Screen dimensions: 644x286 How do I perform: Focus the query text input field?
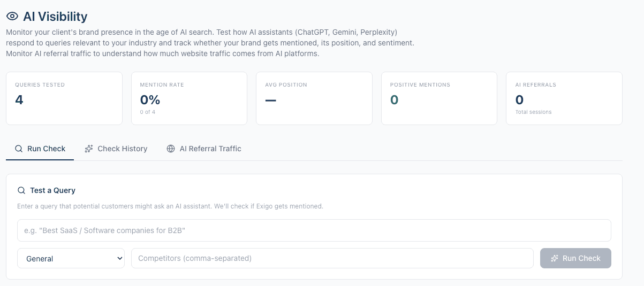[x=314, y=230]
